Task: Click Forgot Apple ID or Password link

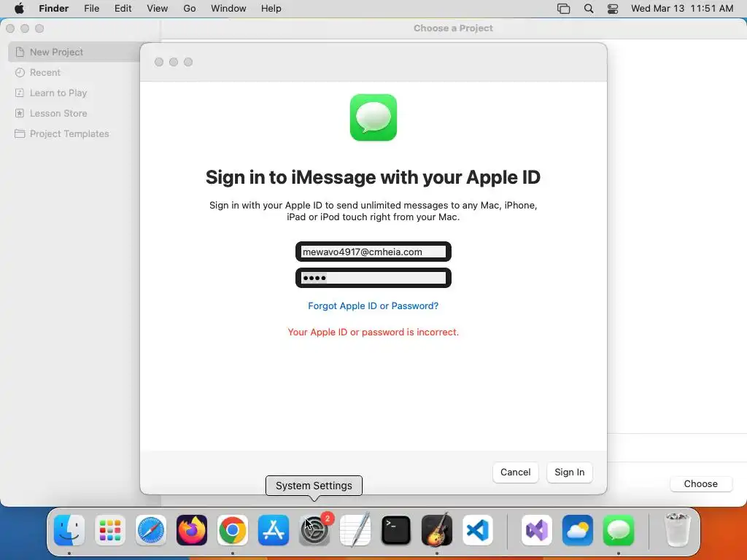Action: (x=373, y=306)
